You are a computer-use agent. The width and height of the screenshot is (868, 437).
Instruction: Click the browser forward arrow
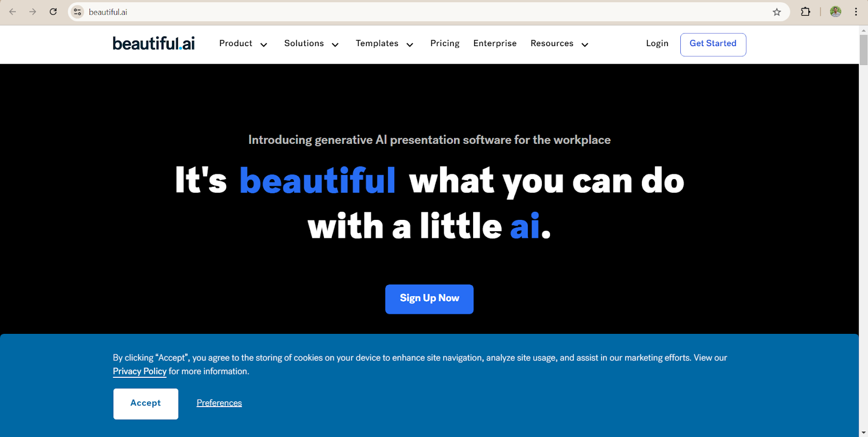pyautogui.click(x=33, y=11)
